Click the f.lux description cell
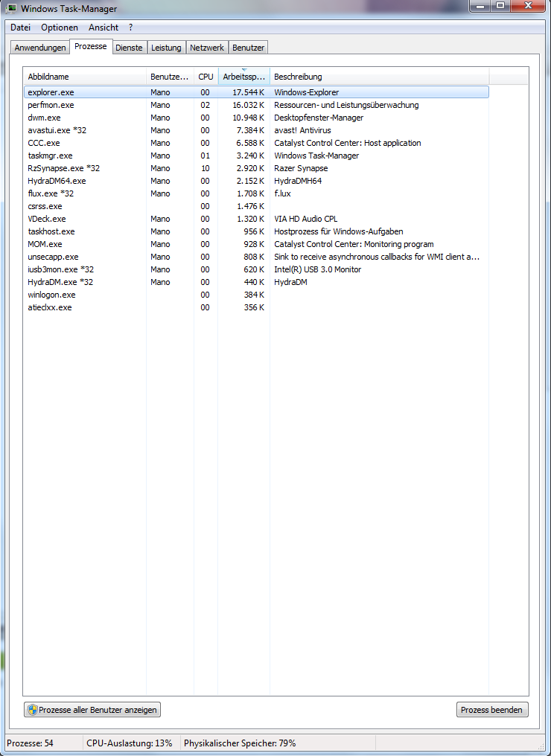The image size is (551, 756). [282, 193]
